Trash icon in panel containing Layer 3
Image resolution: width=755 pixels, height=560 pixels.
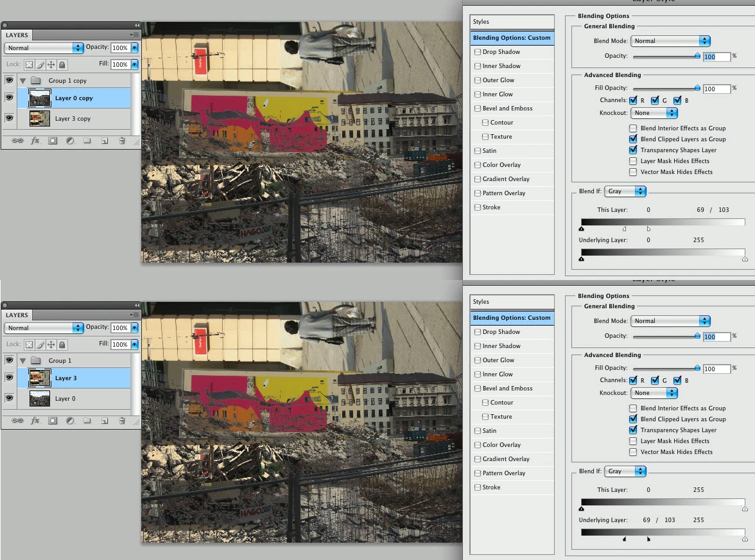point(122,421)
